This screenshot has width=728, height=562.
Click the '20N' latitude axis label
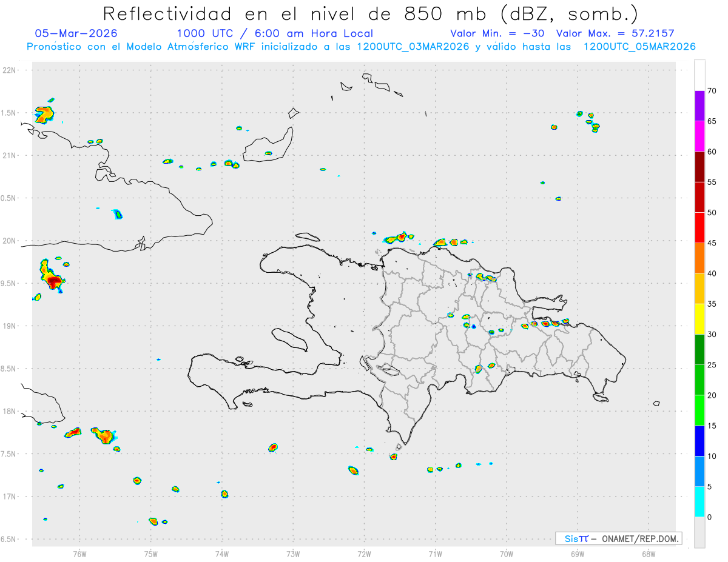pyautogui.click(x=10, y=241)
